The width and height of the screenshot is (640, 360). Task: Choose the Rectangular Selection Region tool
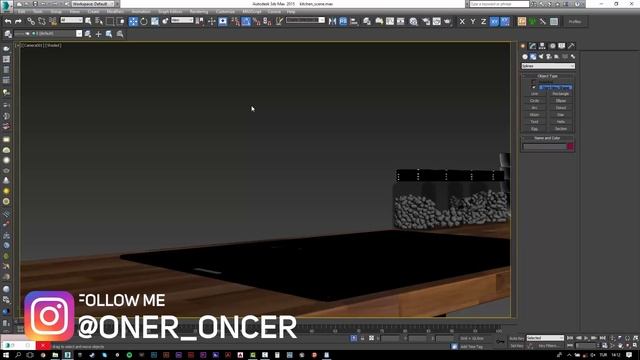tap(110, 21)
